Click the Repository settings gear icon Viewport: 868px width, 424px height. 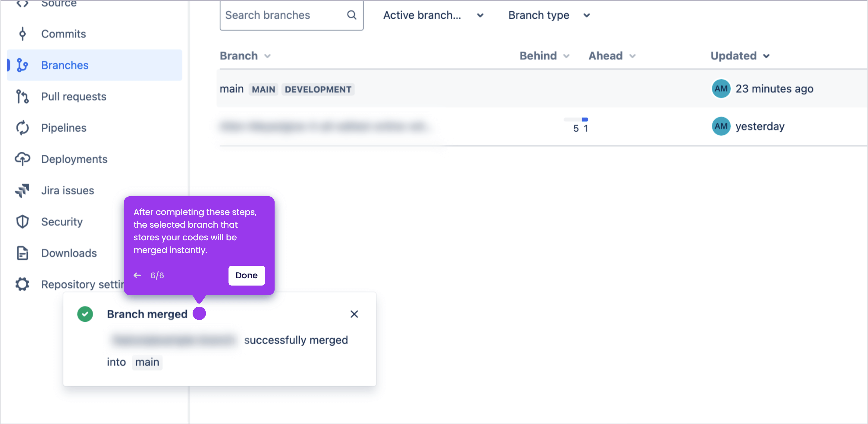[22, 284]
